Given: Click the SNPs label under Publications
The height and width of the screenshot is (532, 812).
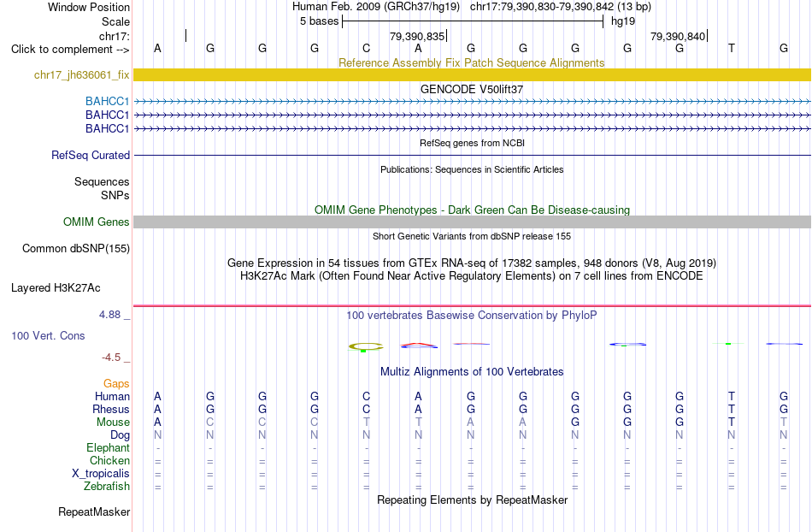Looking at the screenshot, I should coord(115,195).
